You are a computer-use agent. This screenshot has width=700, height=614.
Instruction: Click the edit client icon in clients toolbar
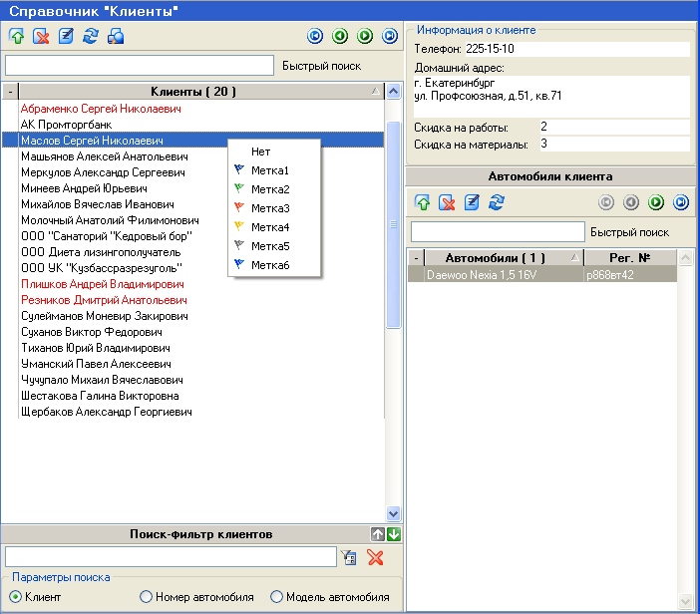tap(67, 37)
